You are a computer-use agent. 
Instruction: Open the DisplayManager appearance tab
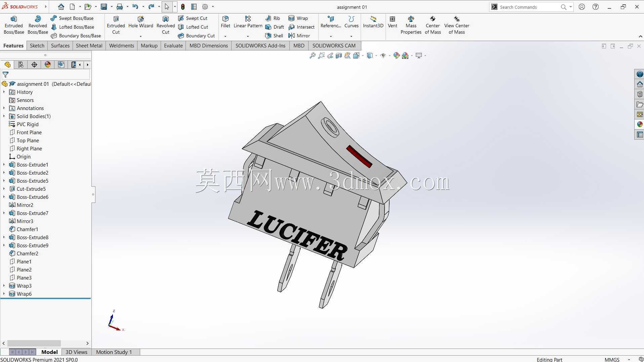[48, 65]
